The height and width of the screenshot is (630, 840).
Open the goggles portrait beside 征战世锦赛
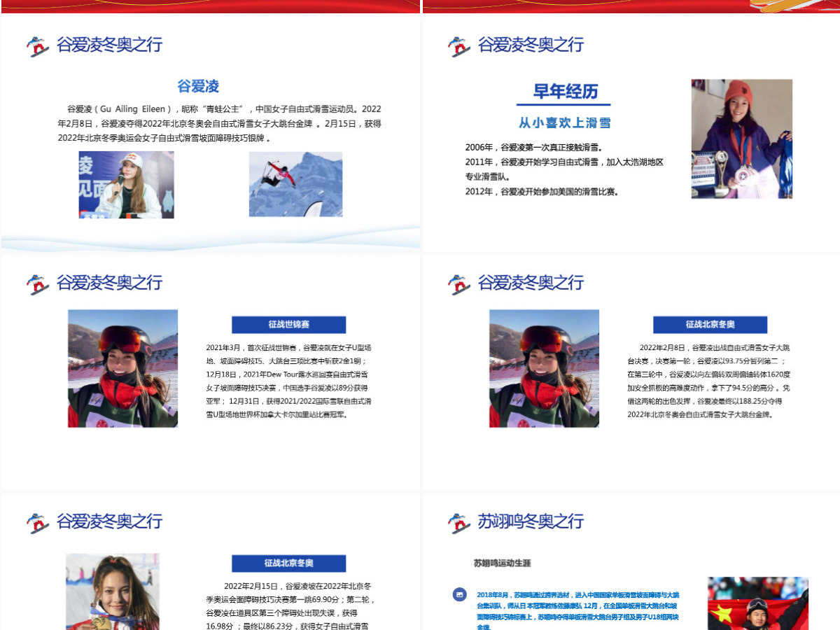click(122, 368)
